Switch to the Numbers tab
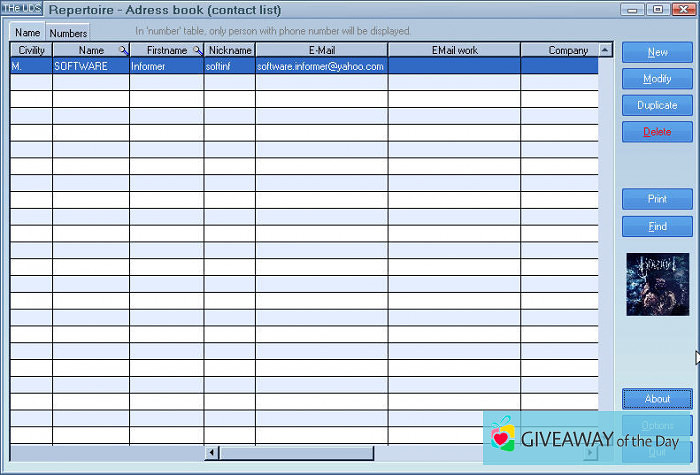The width and height of the screenshot is (700, 475). pos(68,32)
